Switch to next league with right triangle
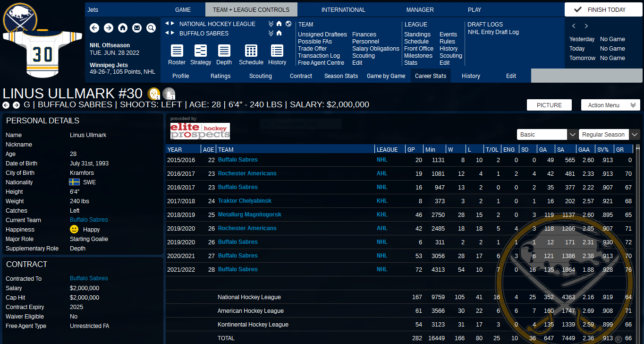The height and width of the screenshot is (344, 644). click(173, 24)
